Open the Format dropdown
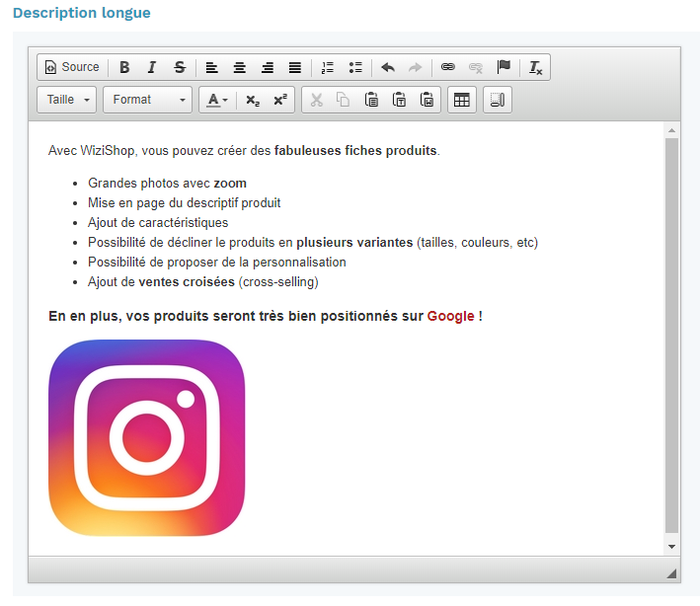Screen dimensions: 700x606 (x=148, y=100)
